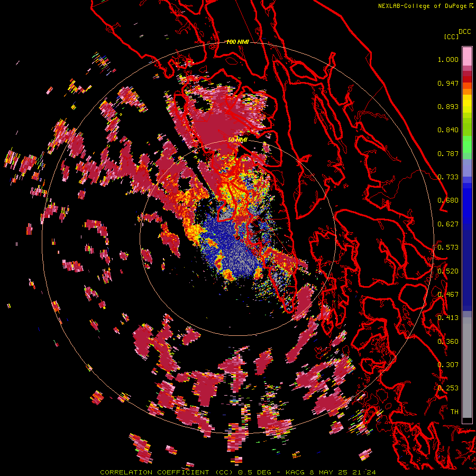Image resolution: width=476 pixels, height=476 pixels.
Task: Select the 0.787 scale value
Action: pos(448,153)
